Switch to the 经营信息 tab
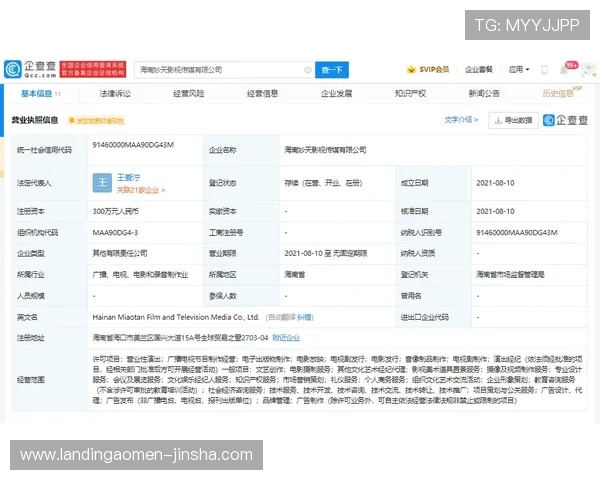The width and height of the screenshot is (600, 480). point(262,94)
